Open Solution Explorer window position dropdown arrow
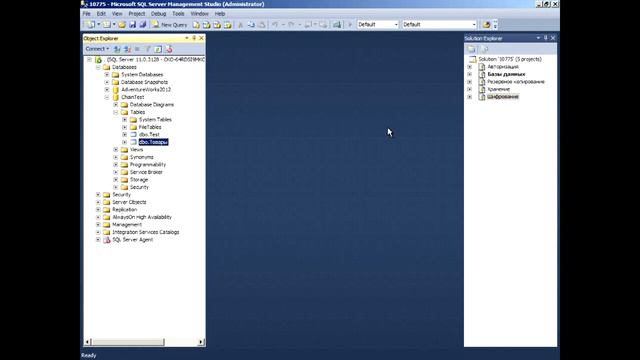Image resolution: width=640 pixels, height=360 pixels. tap(538, 38)
